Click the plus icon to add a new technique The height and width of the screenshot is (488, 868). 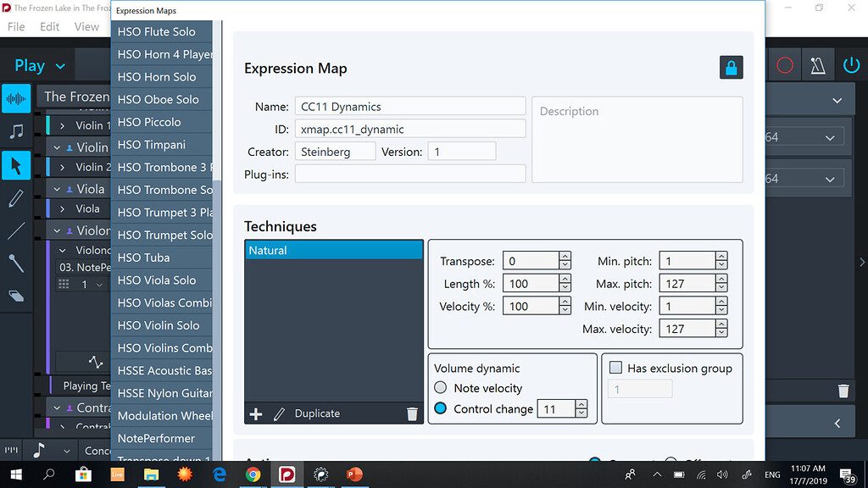(256, 413)
